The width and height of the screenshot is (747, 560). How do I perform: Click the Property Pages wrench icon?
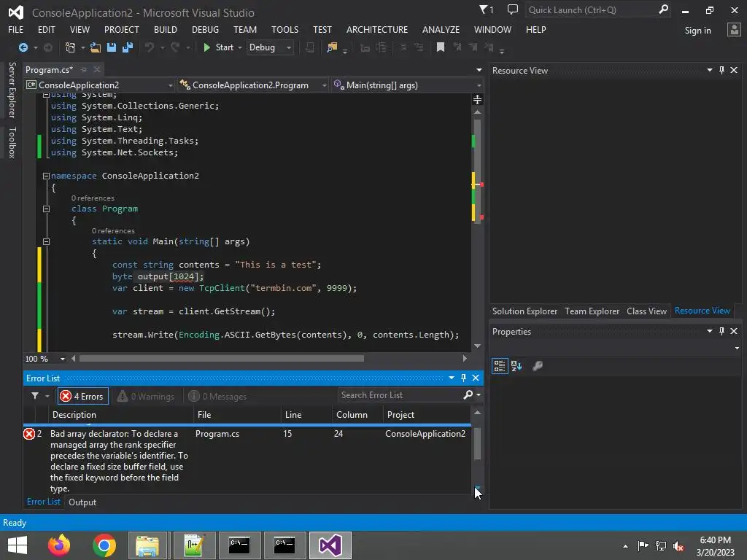point(538,366)
